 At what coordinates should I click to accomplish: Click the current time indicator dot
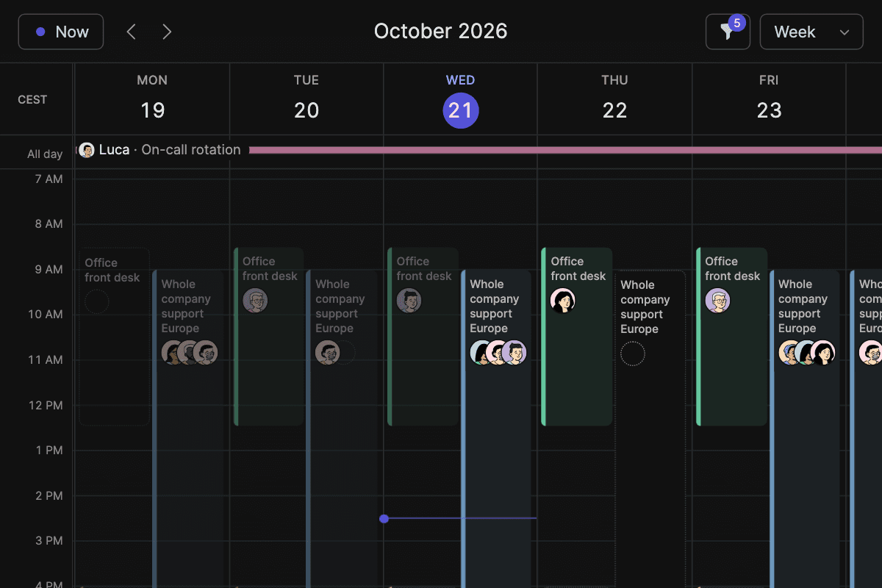tap(384, 519)
